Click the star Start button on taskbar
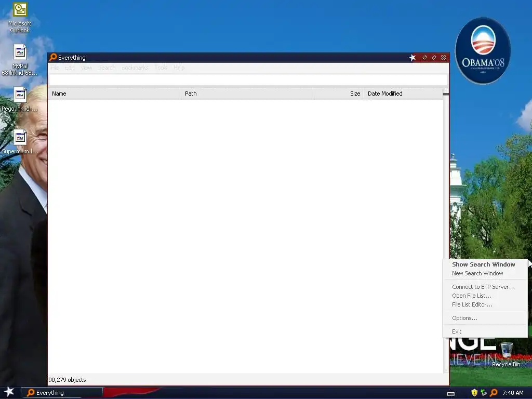This screenshot has height=399, width=532. pyautogui.click(x=9, y=392)
